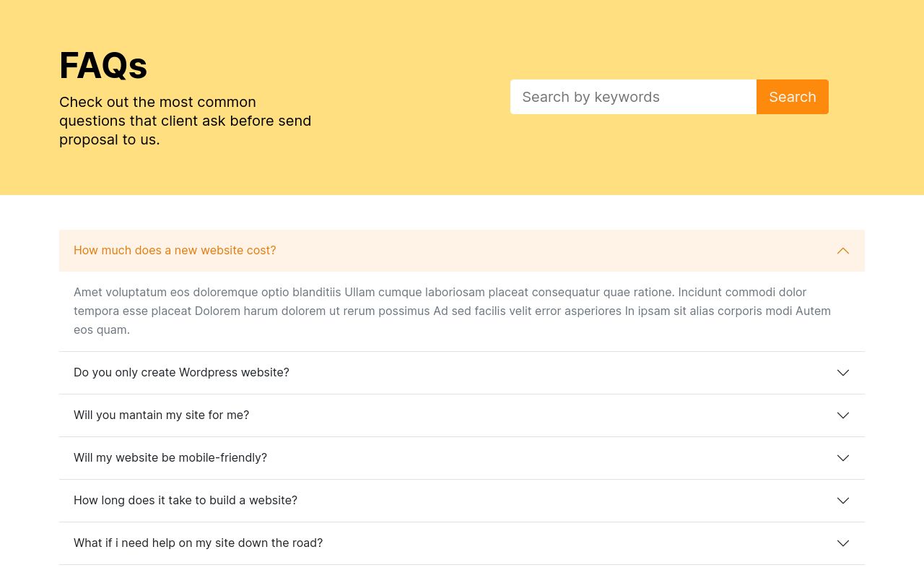Click the 'FAQs' page heading

[103, 66]
